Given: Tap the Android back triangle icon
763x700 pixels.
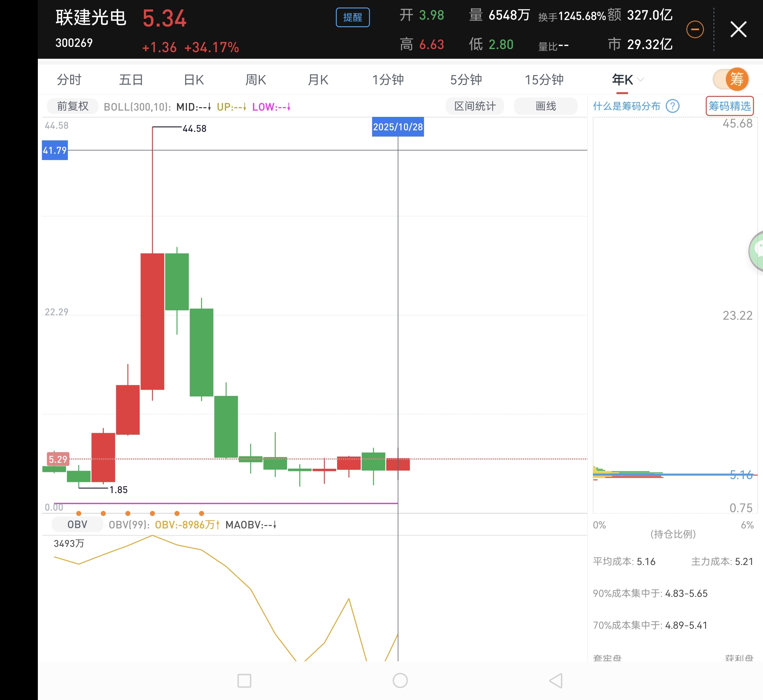Looking at the screenshot, I should click(556, 681).
